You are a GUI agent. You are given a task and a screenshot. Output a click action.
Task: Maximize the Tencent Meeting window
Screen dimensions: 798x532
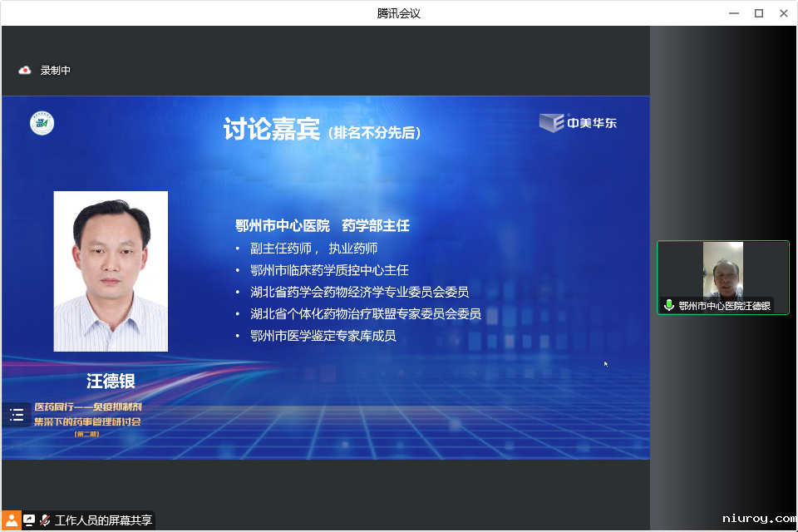pos(758,13)
